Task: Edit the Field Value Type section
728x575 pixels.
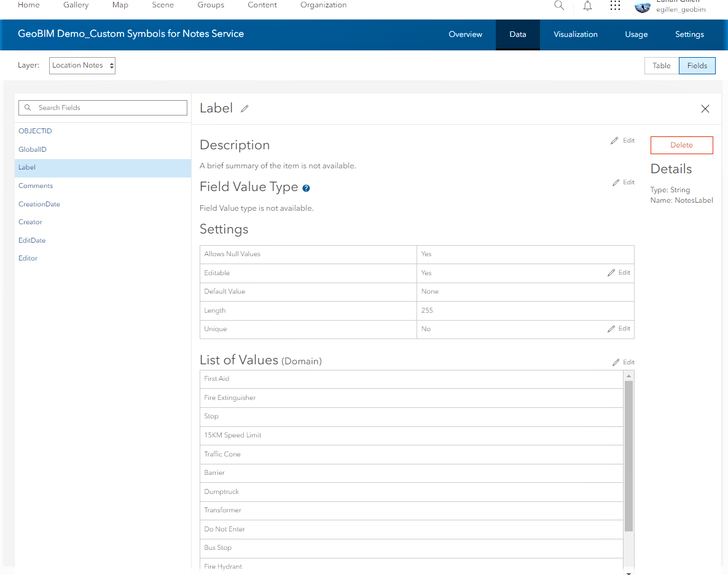Action: tap(623, 182)
